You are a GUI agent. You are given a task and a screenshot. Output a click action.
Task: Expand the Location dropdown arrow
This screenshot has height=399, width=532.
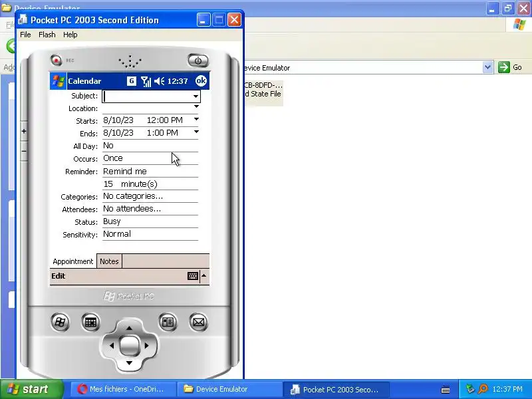[x=196, y=106]
